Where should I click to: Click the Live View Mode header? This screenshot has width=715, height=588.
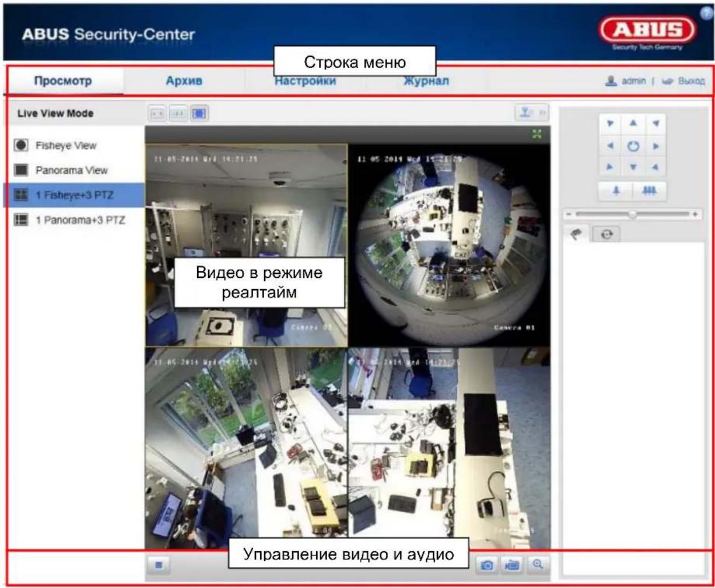click(x=55, y=113)
